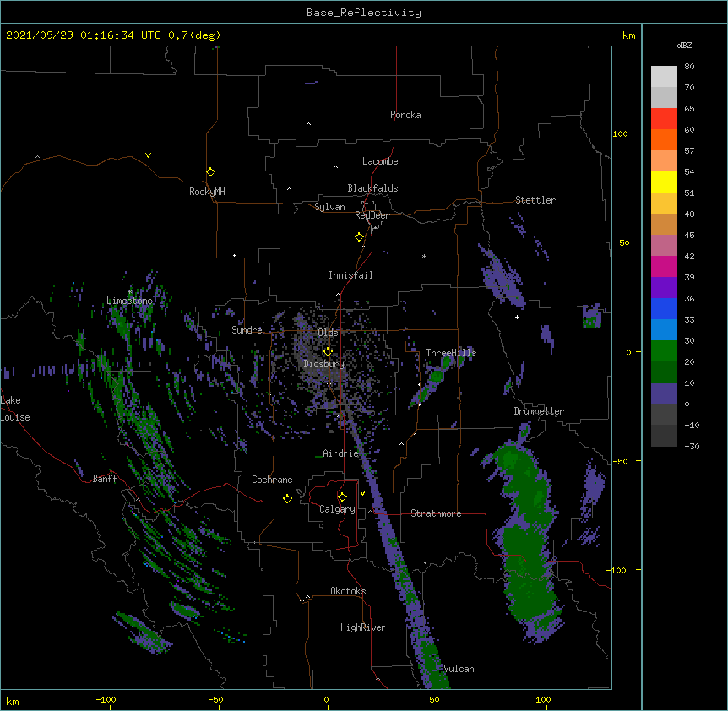Viewport: 728px width, 711px height.
Task: Click the Base_Reflectivity title
Action: 364,13
